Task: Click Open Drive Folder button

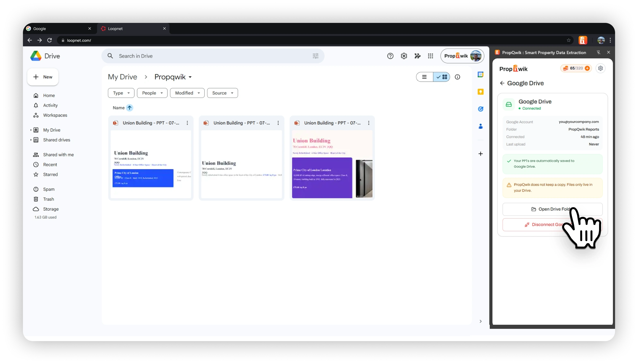Action: (552, 209)
